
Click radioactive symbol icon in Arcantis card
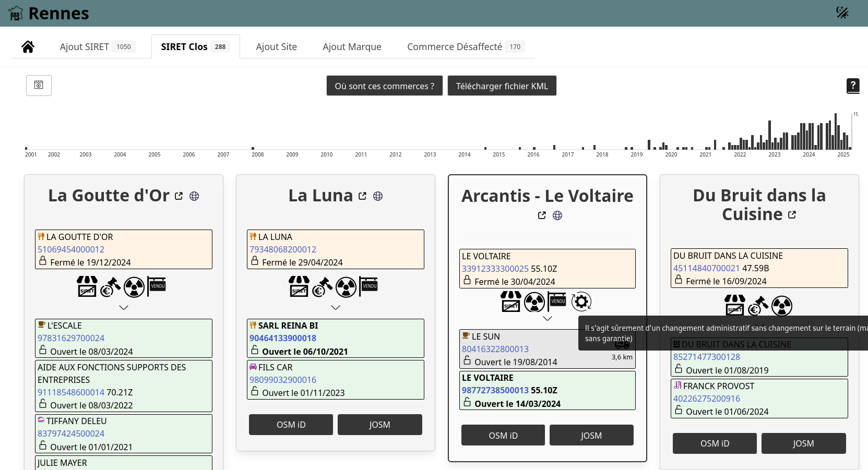(x=534, y=302)
